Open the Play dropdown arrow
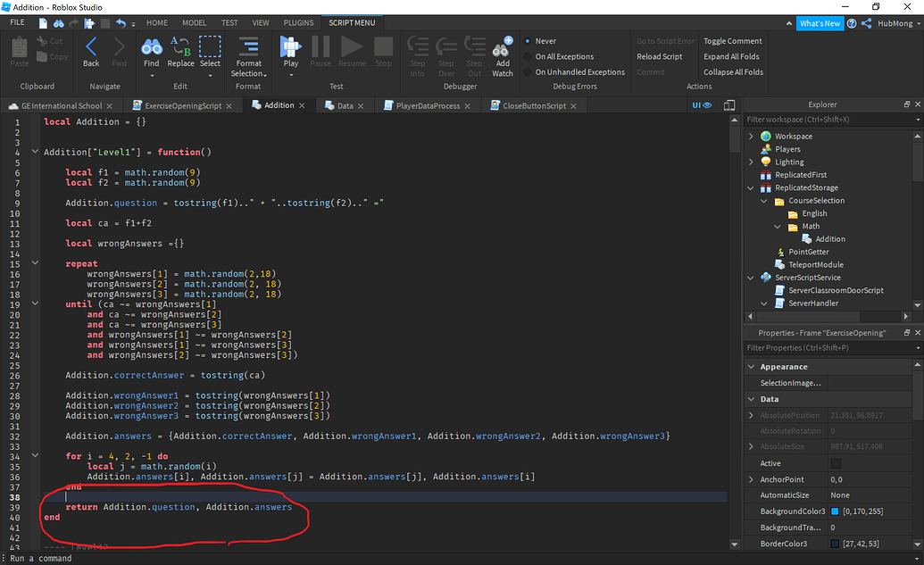This screenshot has height=565, width=924. (x=291, y=75)
